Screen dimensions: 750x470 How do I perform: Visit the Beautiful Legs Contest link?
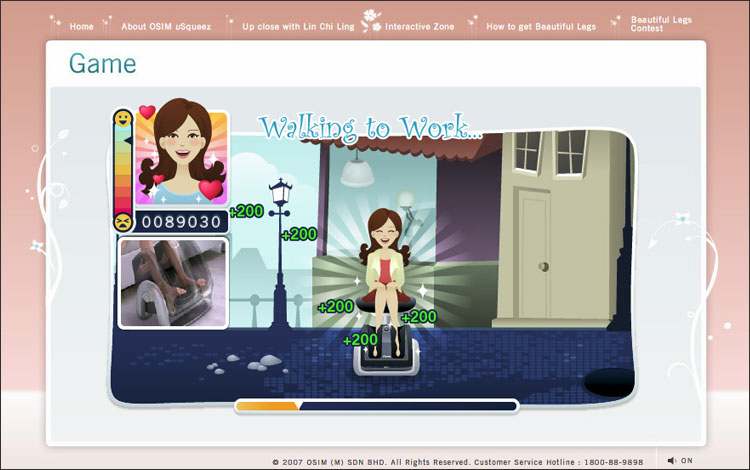[x=660, y=24]
